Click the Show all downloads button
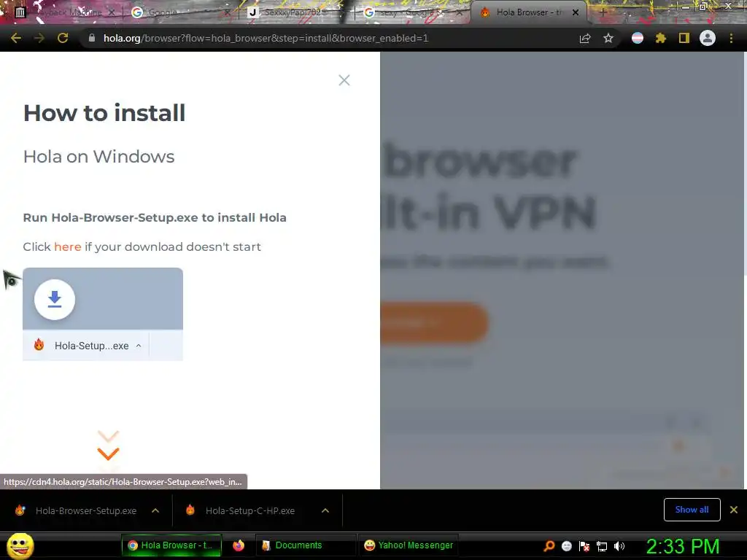 coord(692,510)
